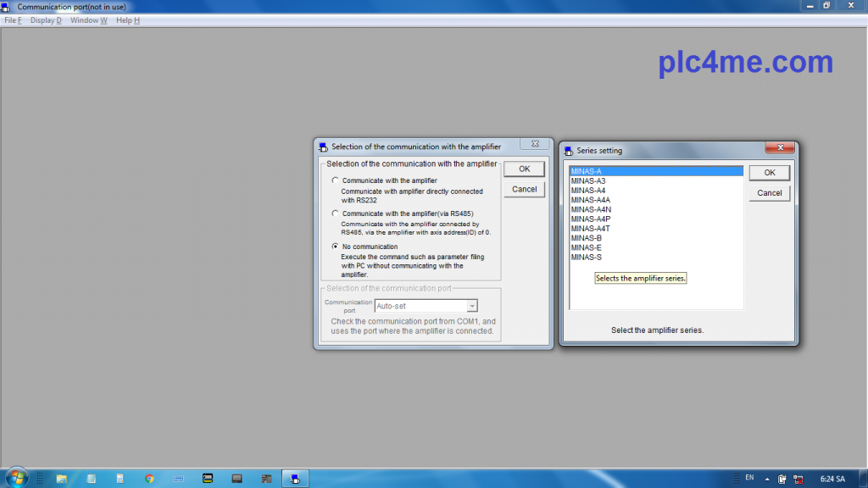Open the Communication port Auto-set dropdown

click(472, 306)
